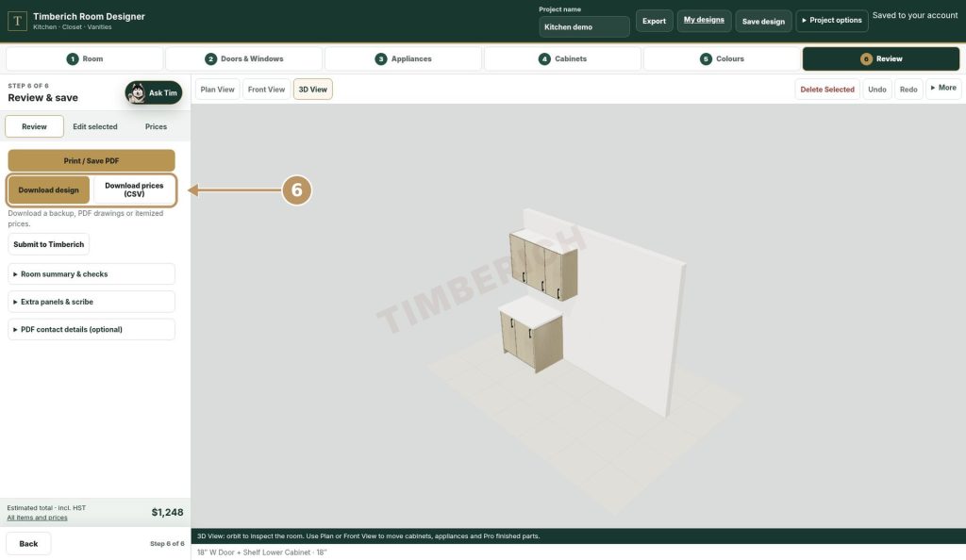Switch to Front View
The width and height of the screenshot is (966, 560).
266,90
